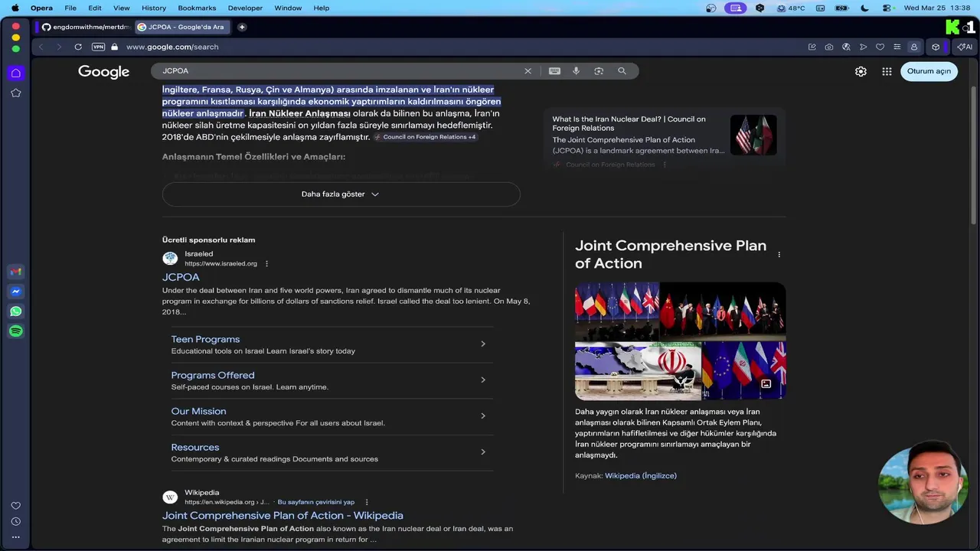Click the translate page icon in address bar

pyautogui.click(x=846, y=47)
